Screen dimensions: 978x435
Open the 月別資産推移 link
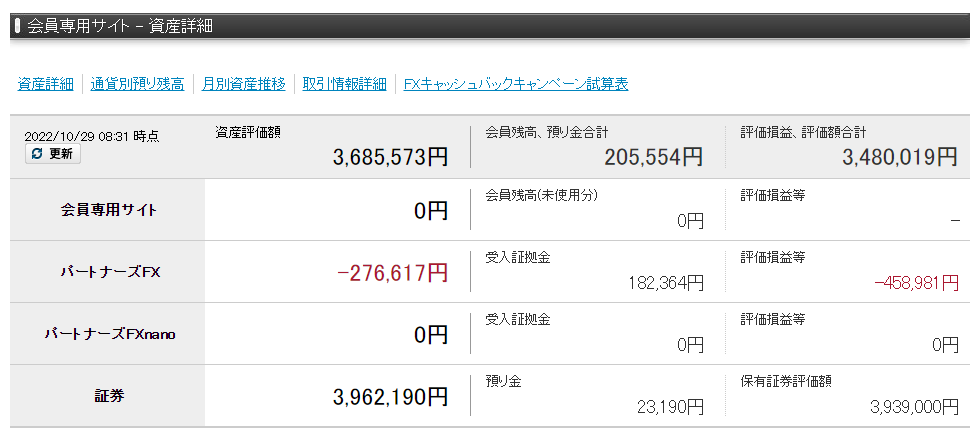point(243,84)
